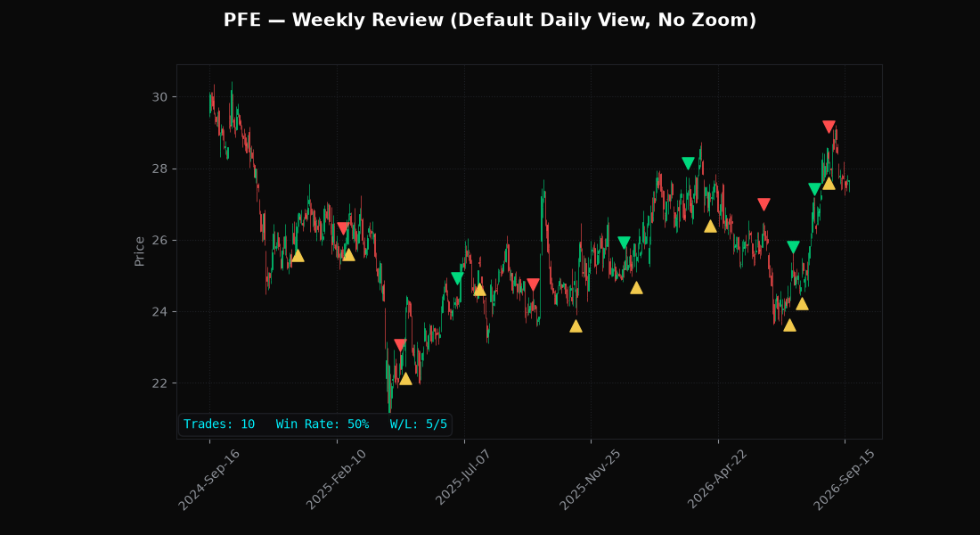Click the yellow entry triangle near price 22
This screenshot has height=535, width=980.
click(x=405, y=379)
